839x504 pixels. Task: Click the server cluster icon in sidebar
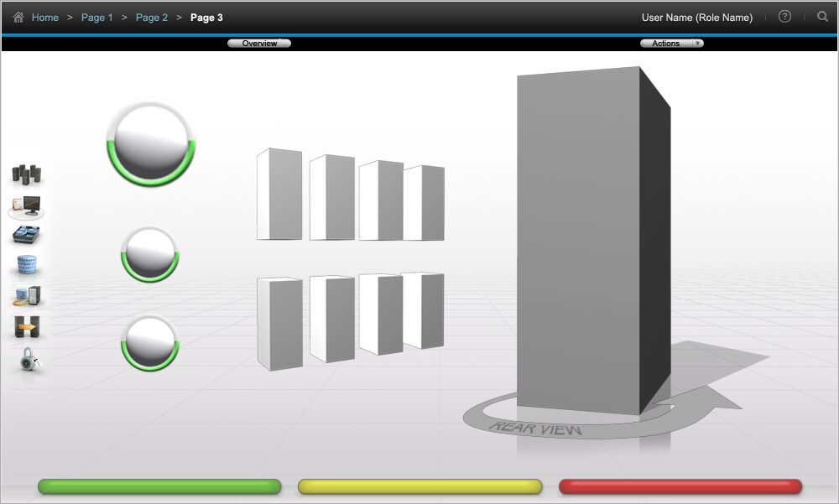(27, 174)
